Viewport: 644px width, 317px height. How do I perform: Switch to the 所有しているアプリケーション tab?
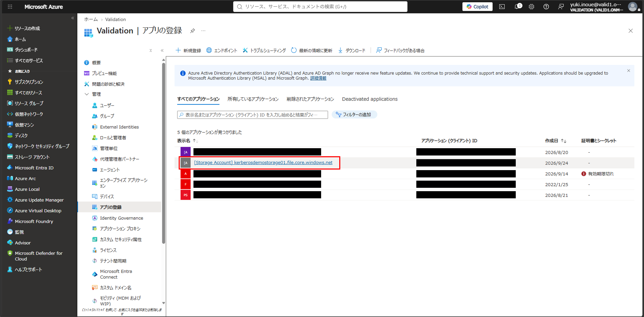point(253,99)
